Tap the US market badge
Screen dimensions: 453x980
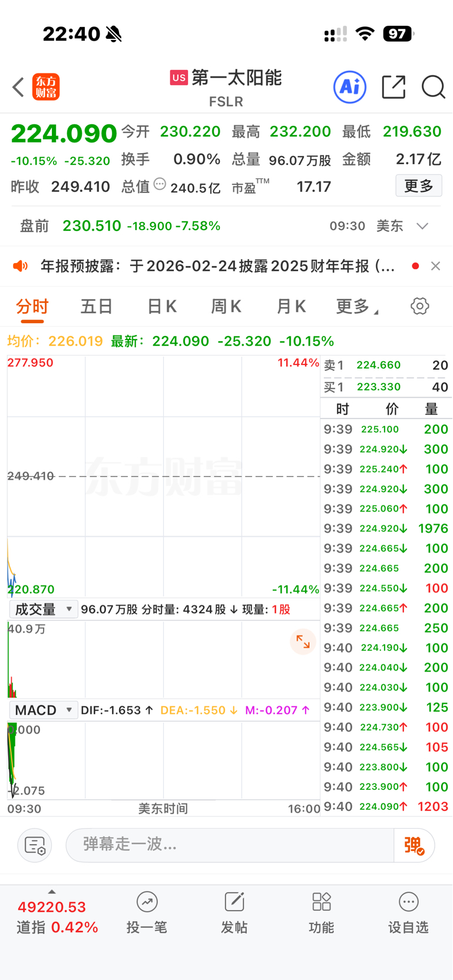179,78
